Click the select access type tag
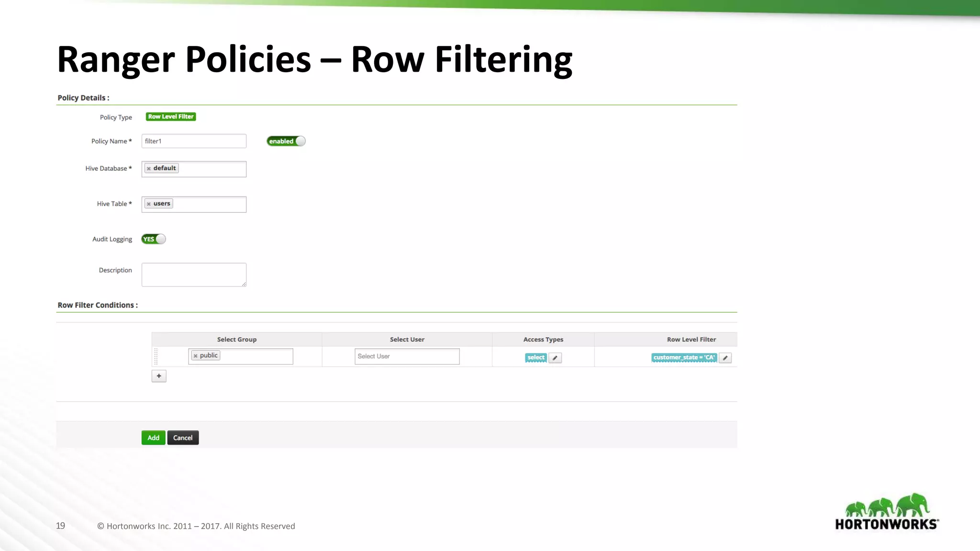The width and height of the screenshot is (980, 551). [x=536, y=357]
